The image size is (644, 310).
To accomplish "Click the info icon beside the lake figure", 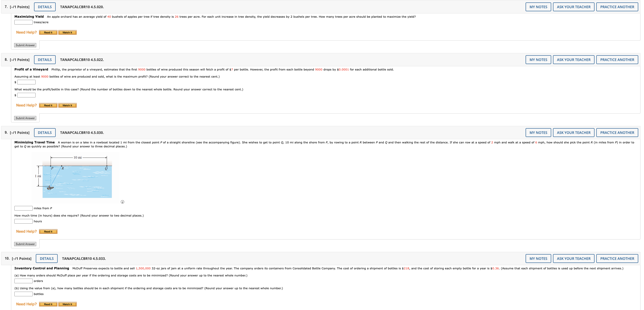I will click(x=122, y=202).
